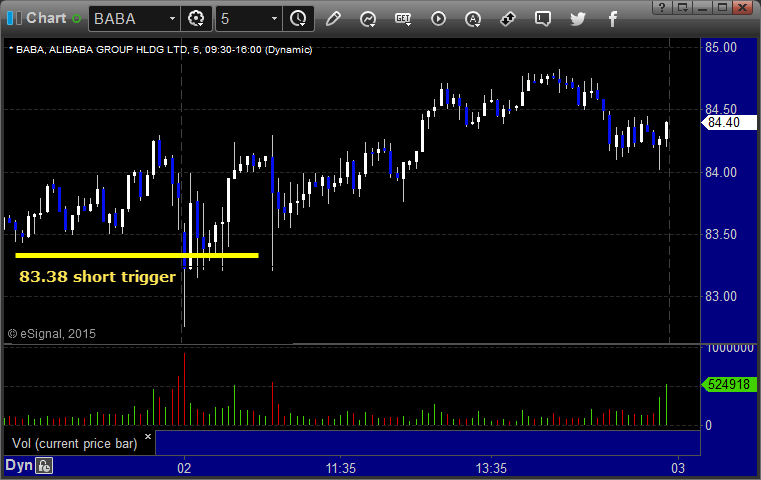This screenshot has width=761, height=480.
Task: Click the 84.00 price axis label
Action: pyautogui.click(x=721, y=172)
